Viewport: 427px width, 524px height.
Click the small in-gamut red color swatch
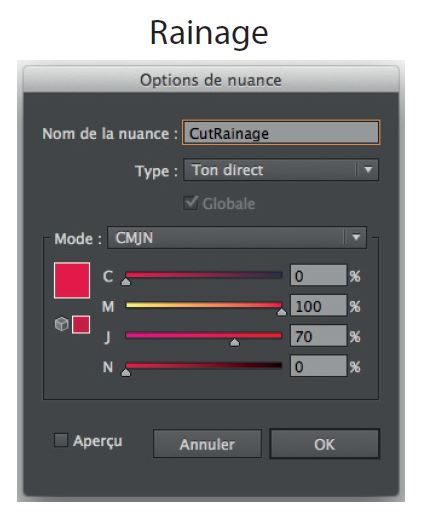81,324
